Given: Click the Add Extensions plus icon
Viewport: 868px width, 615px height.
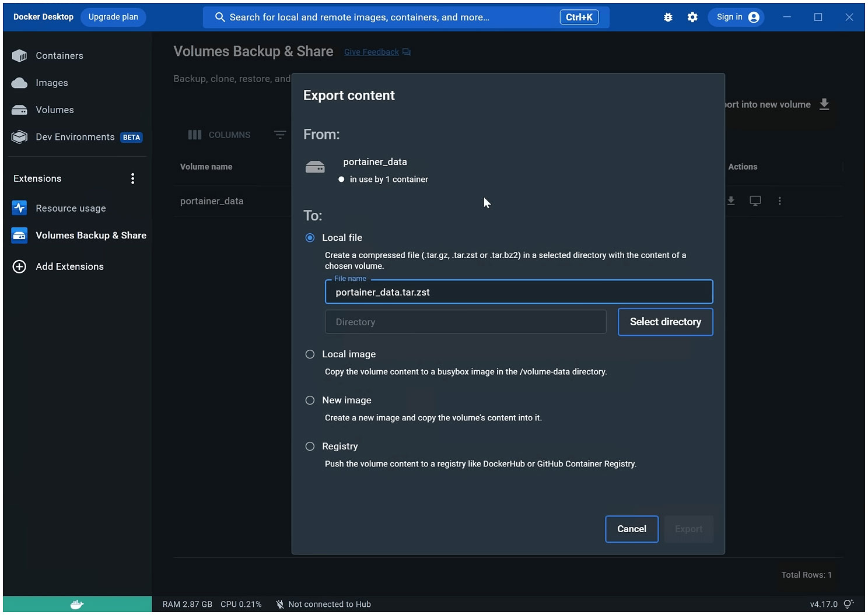Looking at the screenshot, I should [x=19, y=266].
